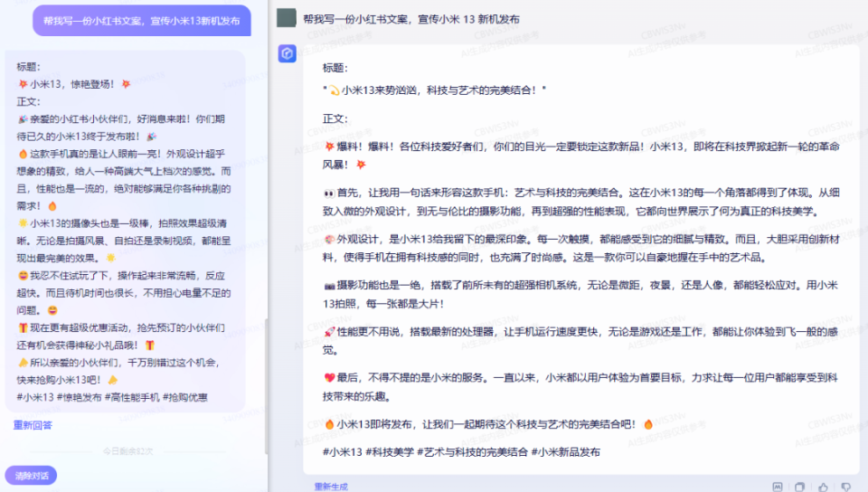Viewport: 868px width, 492px height.
Task: Select the purple user prompt bubble on left
Action: (142, 21)
